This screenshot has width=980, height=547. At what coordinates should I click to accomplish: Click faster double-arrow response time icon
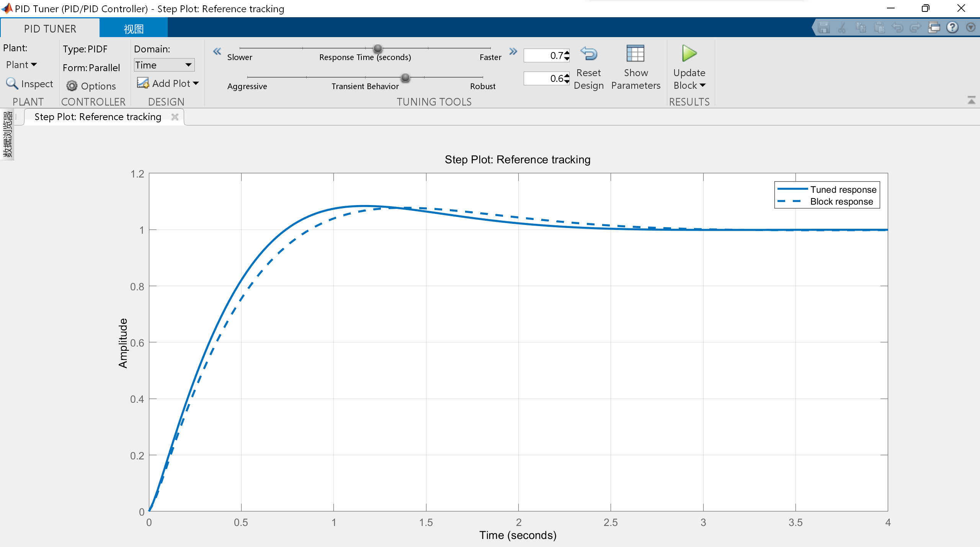pos(513,51)
